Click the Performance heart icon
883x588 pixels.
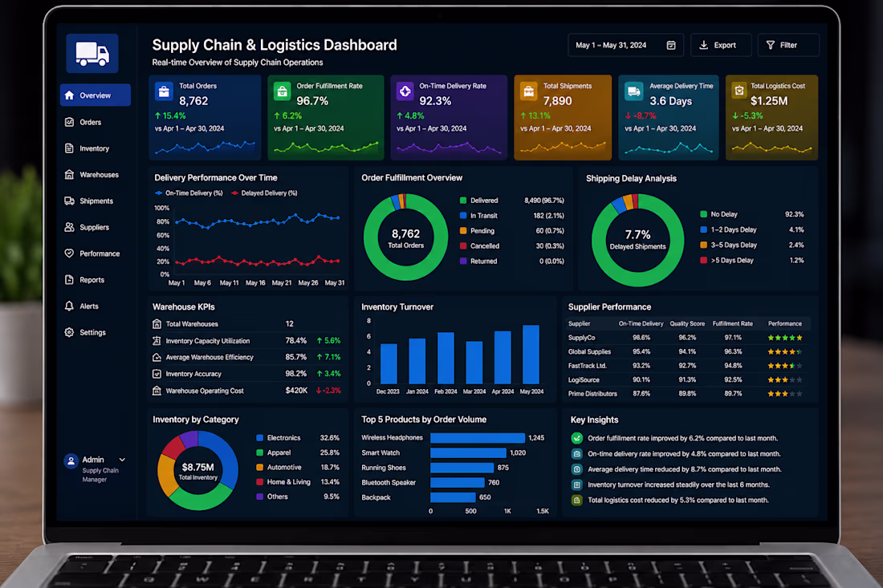(x=69, y=253)
